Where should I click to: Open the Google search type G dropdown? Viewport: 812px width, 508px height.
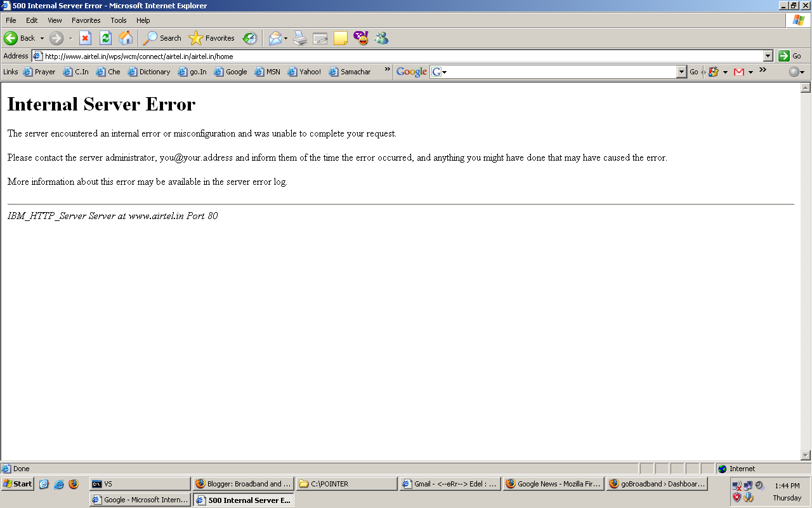(440, 72)
